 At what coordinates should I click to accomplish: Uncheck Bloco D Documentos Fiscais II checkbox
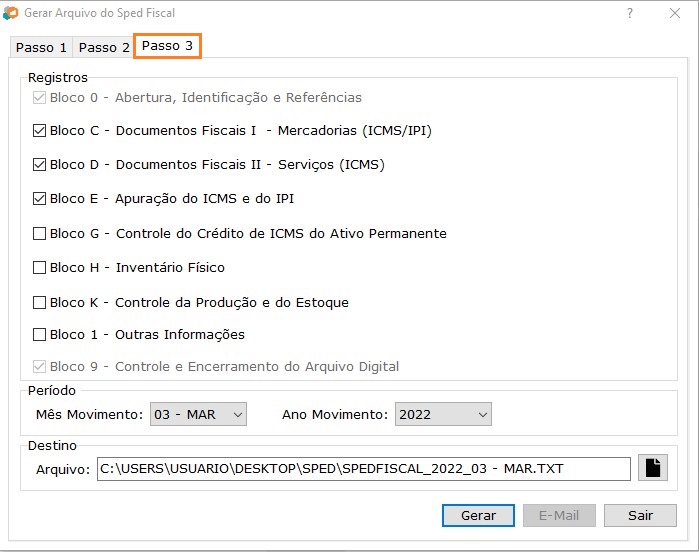tap(40, 164)
